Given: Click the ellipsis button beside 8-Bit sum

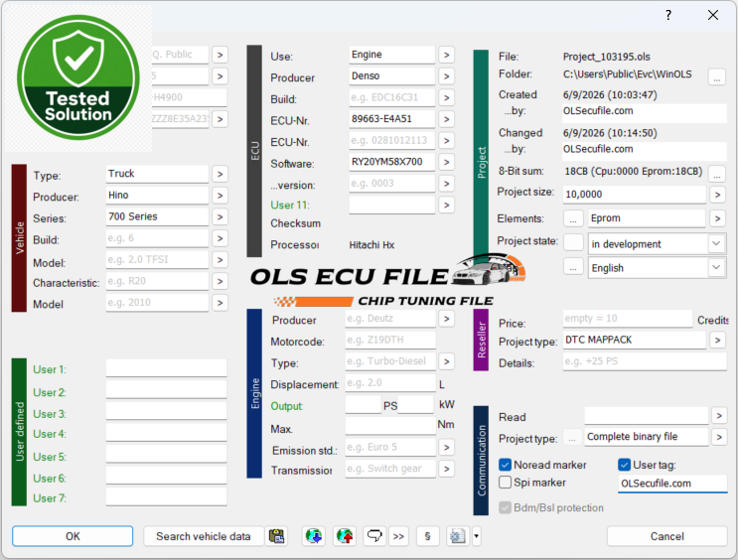Looking at the screenshot, I should (x=717, y=173).
